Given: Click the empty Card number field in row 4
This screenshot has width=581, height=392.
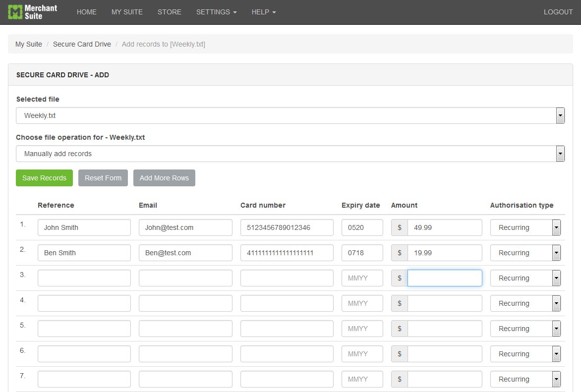Looking at the screenshot, I should pyautogui.click(x=287, y=303).
